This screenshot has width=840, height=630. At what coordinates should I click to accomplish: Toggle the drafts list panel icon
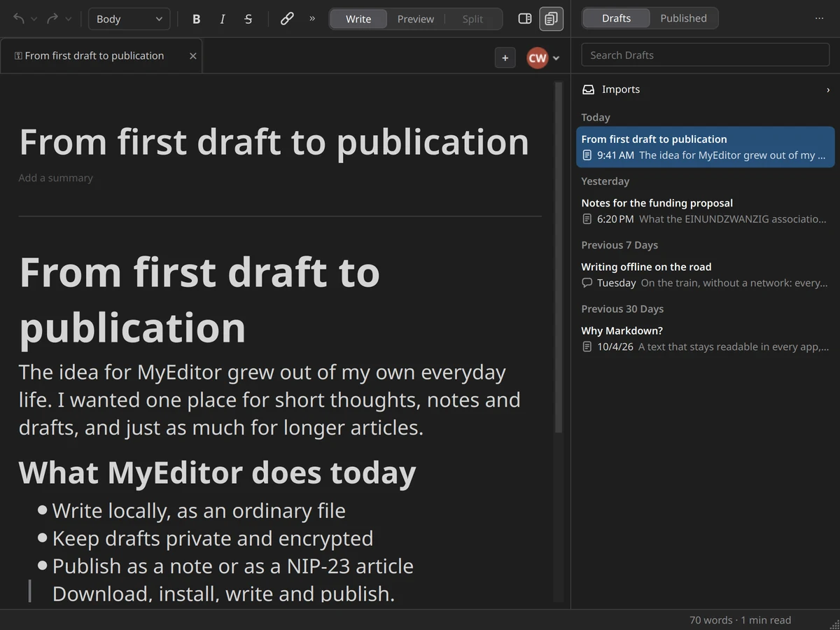coord(552,19)
